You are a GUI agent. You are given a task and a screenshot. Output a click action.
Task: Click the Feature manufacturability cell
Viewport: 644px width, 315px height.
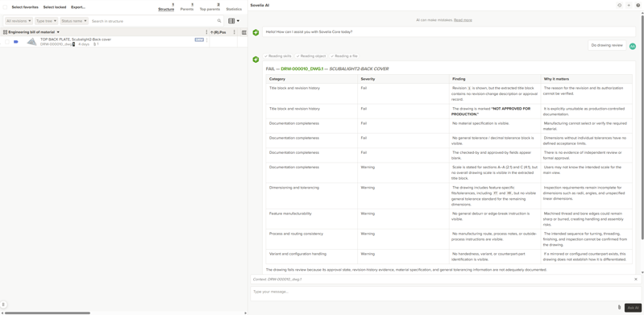pyautogui.click(x=311, y=219)
